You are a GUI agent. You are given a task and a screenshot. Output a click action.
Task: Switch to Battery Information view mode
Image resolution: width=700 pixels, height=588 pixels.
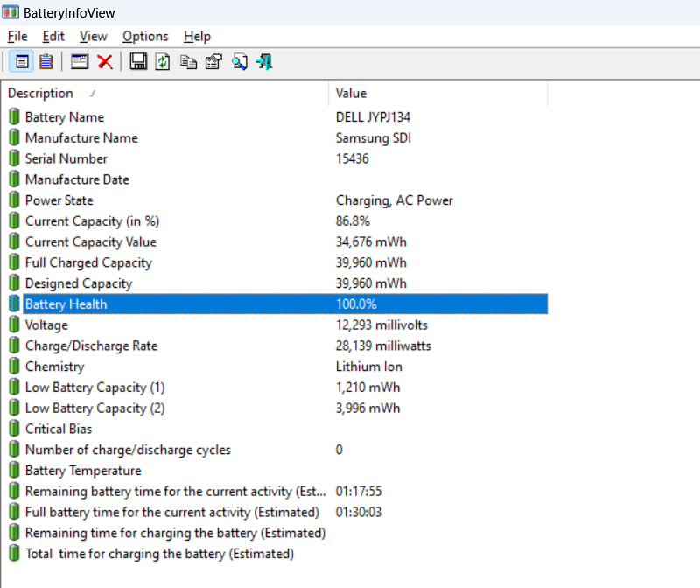(21, 61)
